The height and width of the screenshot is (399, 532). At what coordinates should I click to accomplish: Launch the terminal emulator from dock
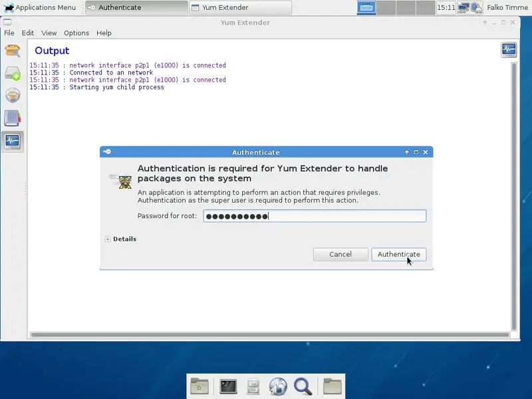(x=228, y=386)
